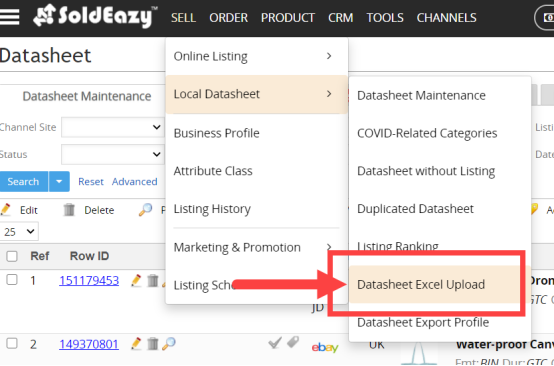Select Datasheet Maintenance submenu item

click(x=440, y=95)
